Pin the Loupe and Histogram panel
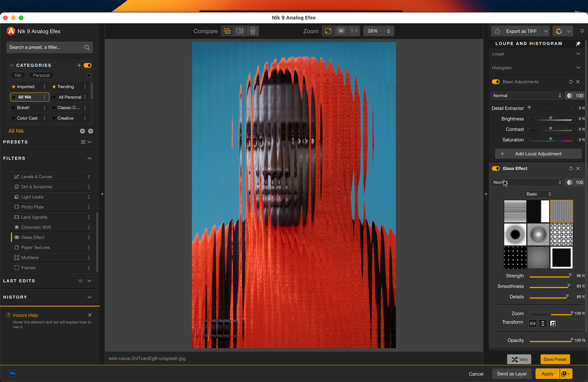The width and height of the screenshot is (588, 382). coord(578,44)
